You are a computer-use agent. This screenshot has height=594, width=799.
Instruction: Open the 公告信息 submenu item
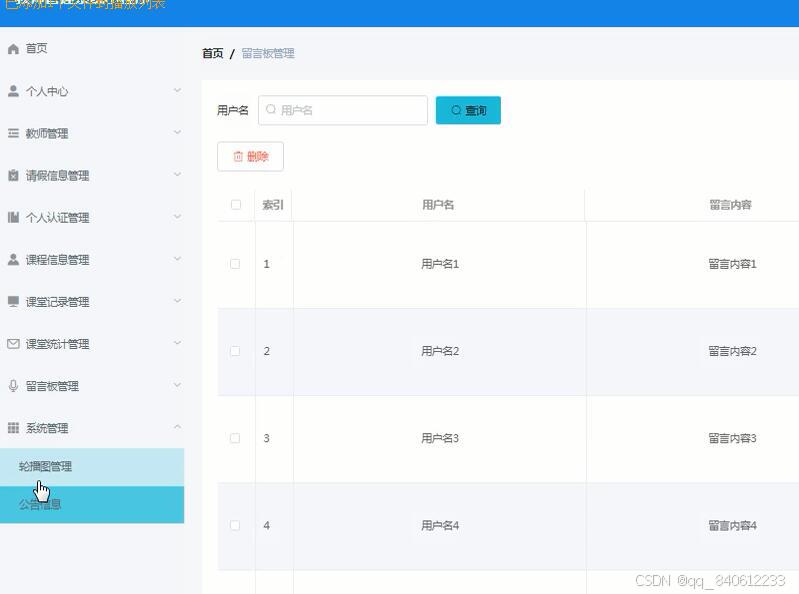coord(92,504)
